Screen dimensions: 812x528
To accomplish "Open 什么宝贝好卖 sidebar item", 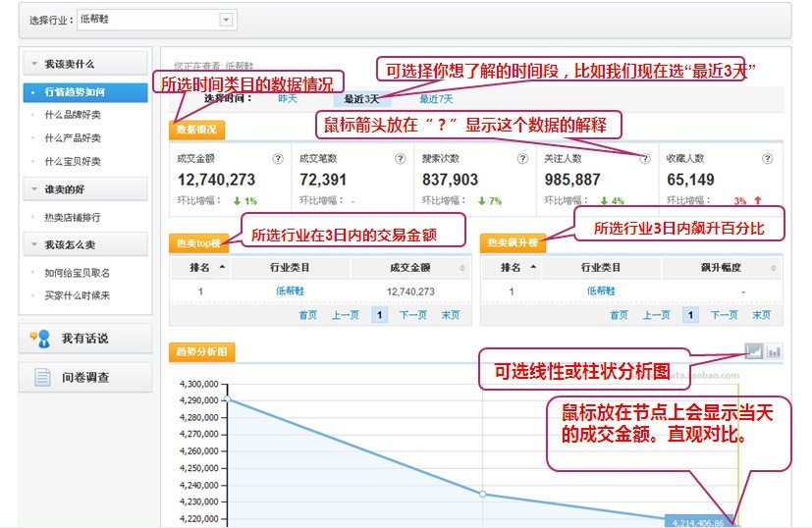I will pos(73,162).
